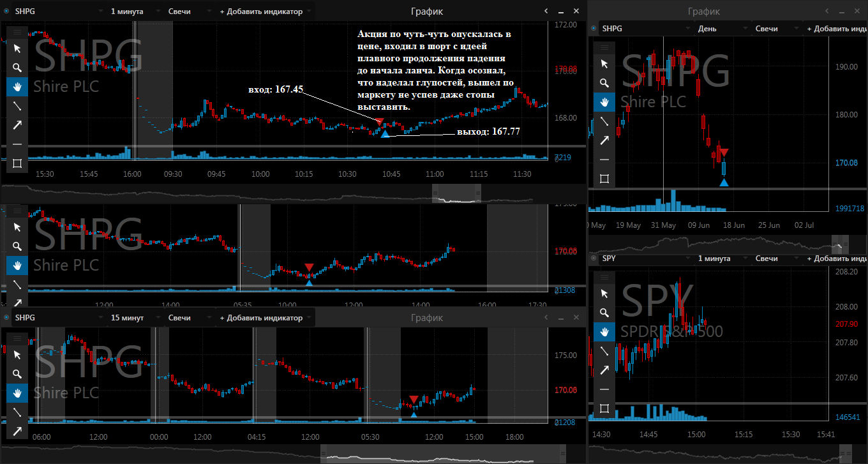Toggle the link dot beside SHPG 1 минута header
This screenshot has width=868, height=464.
point(6,11)
